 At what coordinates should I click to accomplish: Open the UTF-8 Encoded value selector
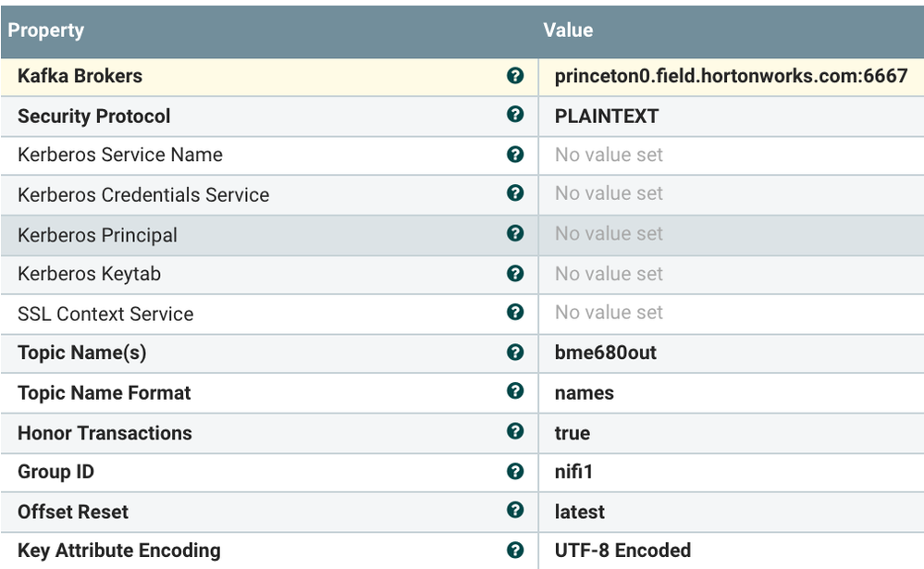click(x=622, y=551)
